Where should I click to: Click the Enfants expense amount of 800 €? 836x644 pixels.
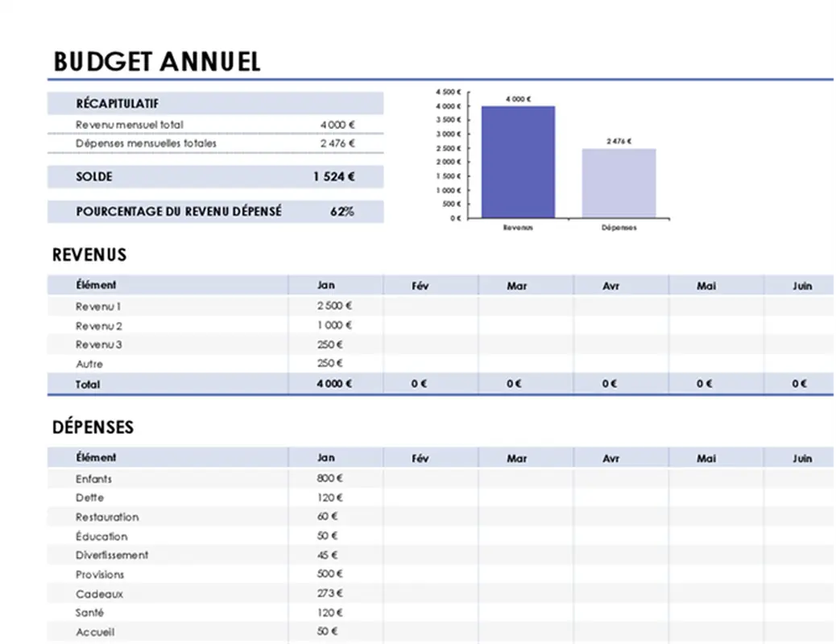pos(329,478)
